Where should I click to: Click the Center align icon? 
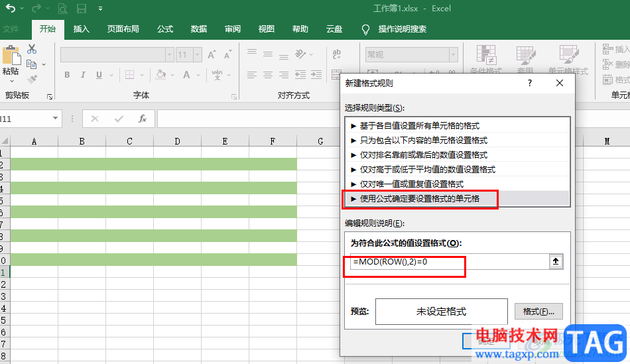tap(268, 75)
